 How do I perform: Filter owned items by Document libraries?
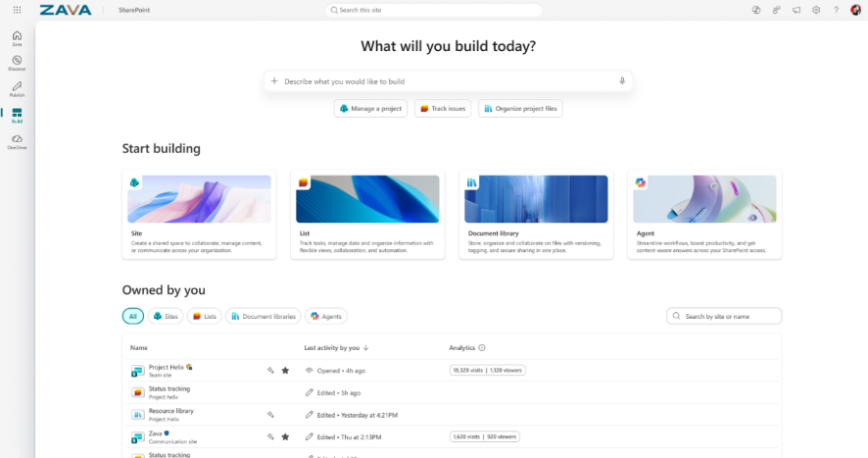pyautogui.click(x=263, y=316)
